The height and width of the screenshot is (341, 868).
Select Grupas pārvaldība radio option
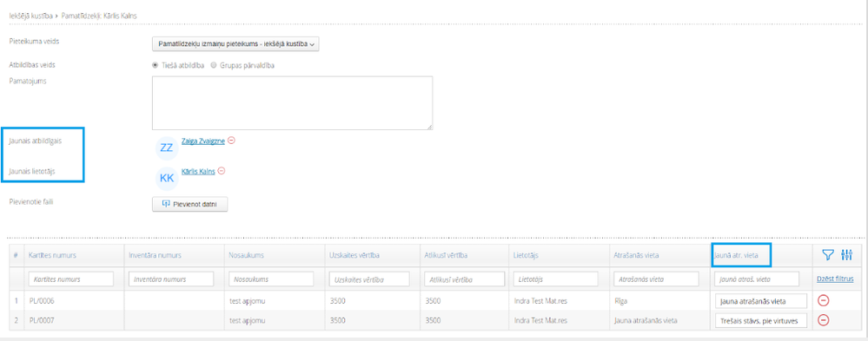pos(214,65)
